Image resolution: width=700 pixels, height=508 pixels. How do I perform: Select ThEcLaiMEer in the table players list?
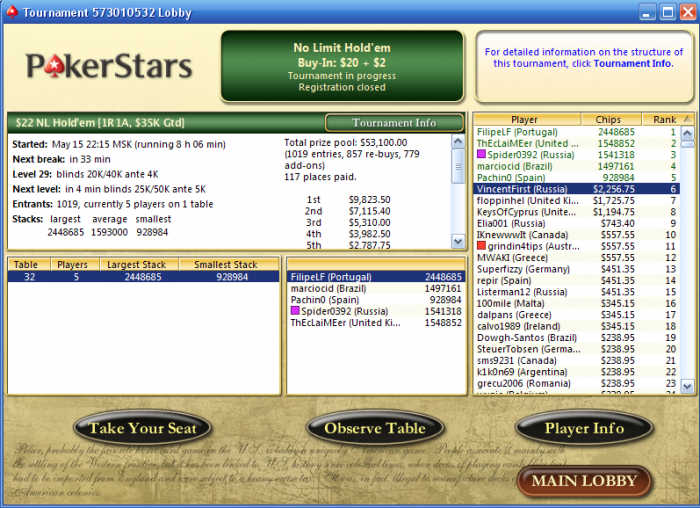coord(375,322)
